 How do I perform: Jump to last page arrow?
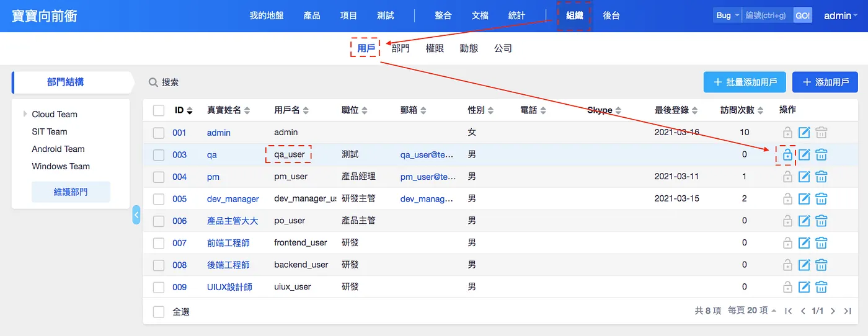pyautogui.click(x=848, y=311)
